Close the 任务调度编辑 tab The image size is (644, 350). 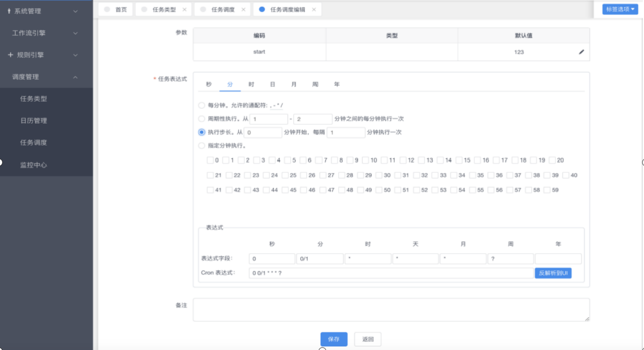coord(314,9)
